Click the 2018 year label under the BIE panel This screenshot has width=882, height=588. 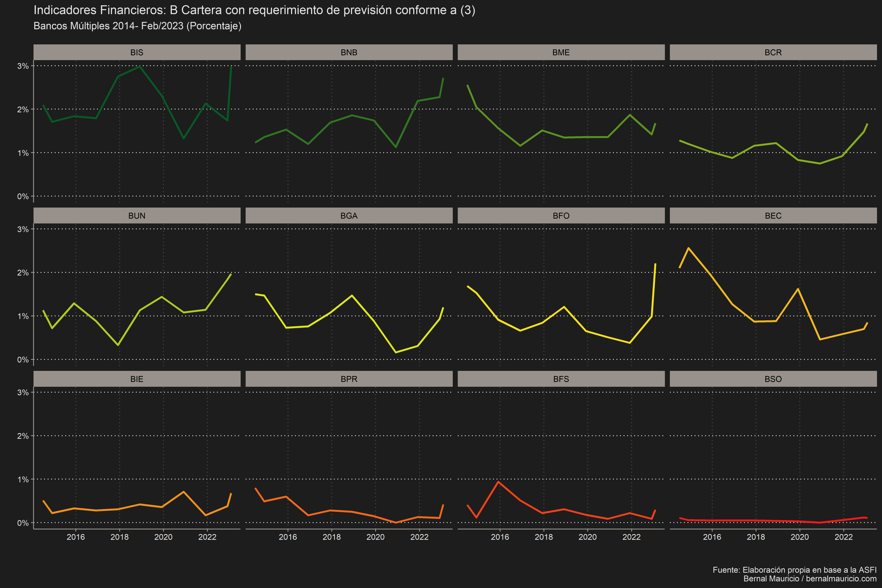tap(120, 537)
